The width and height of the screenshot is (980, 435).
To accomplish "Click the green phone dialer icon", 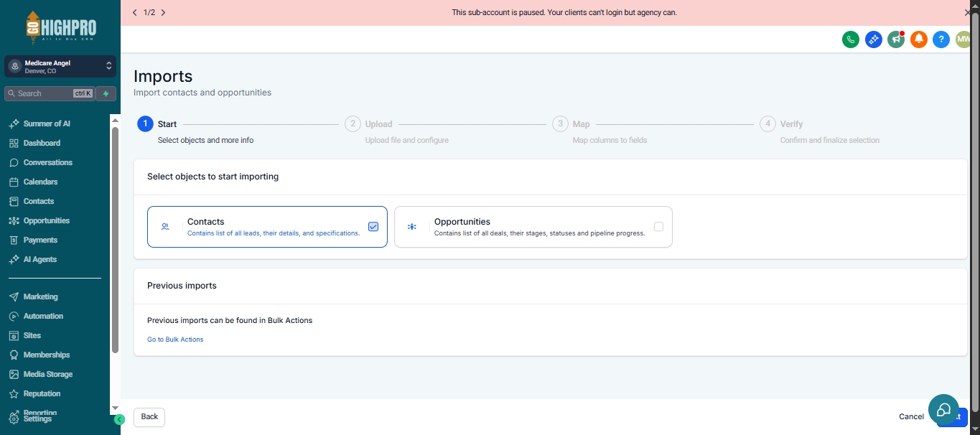I will point(851,39).
